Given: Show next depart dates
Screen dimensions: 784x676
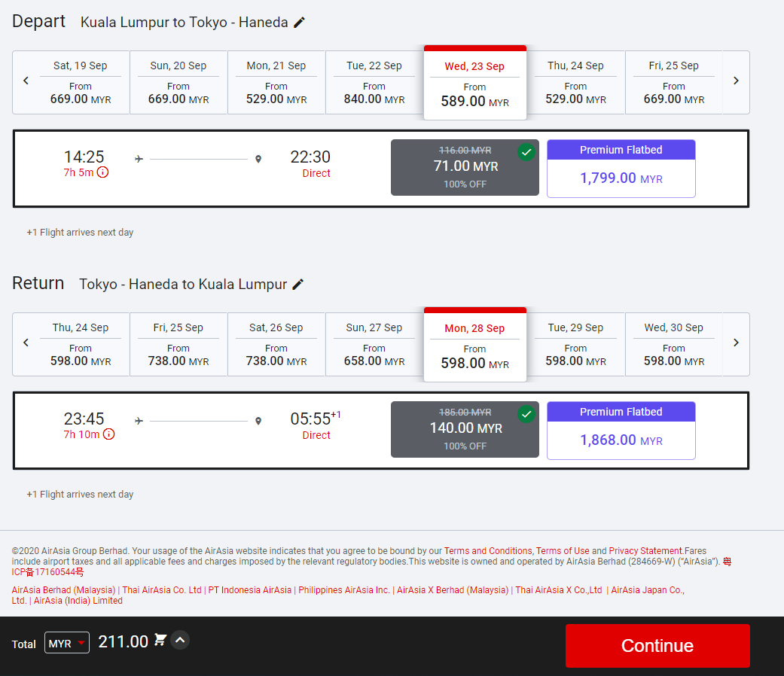Looking at the screenshot, I should click(x=736, y=81).
